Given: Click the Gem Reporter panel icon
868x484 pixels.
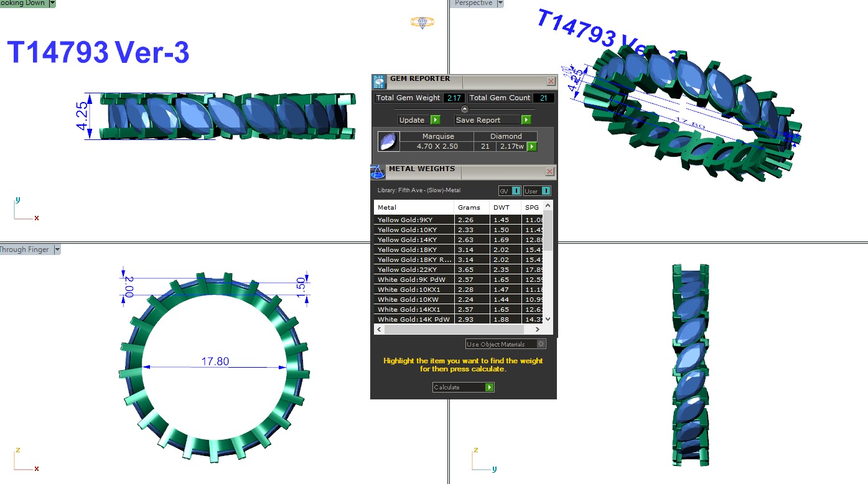Looking at the screenshot, I should click(x=379, y=81).
